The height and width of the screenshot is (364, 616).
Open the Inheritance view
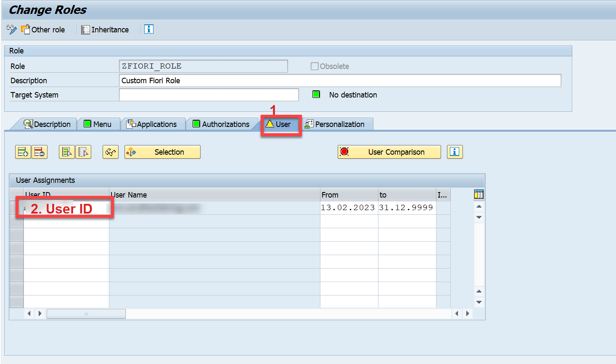104,29
